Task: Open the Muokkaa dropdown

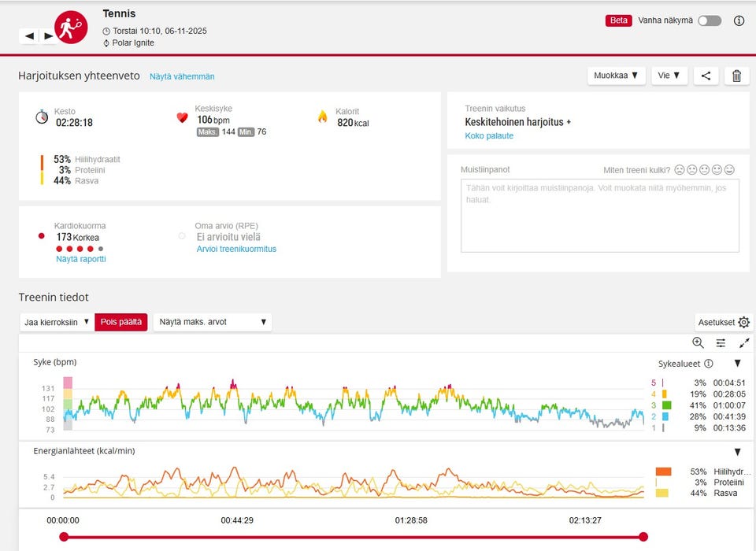Action: click(x=616, y=76)
